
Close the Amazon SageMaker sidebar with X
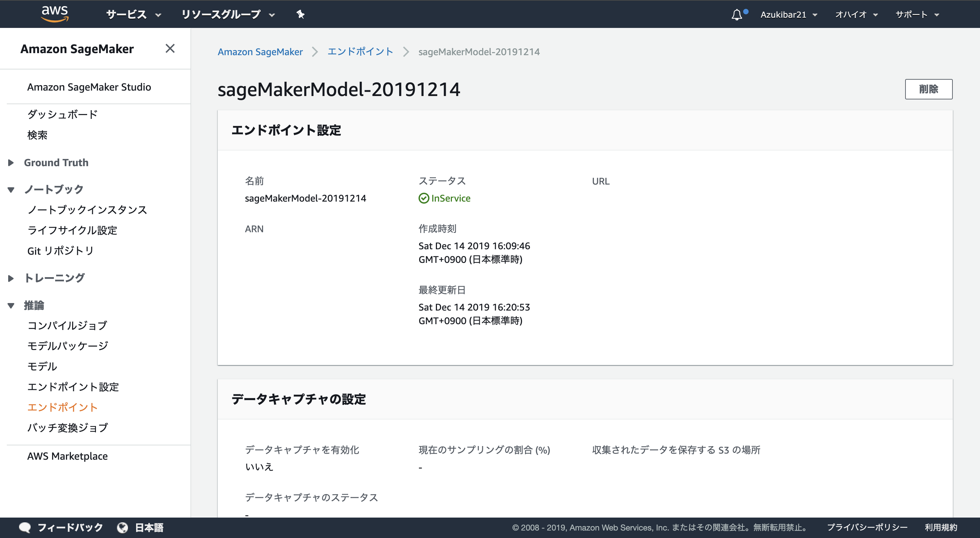(x=170, y=48)
